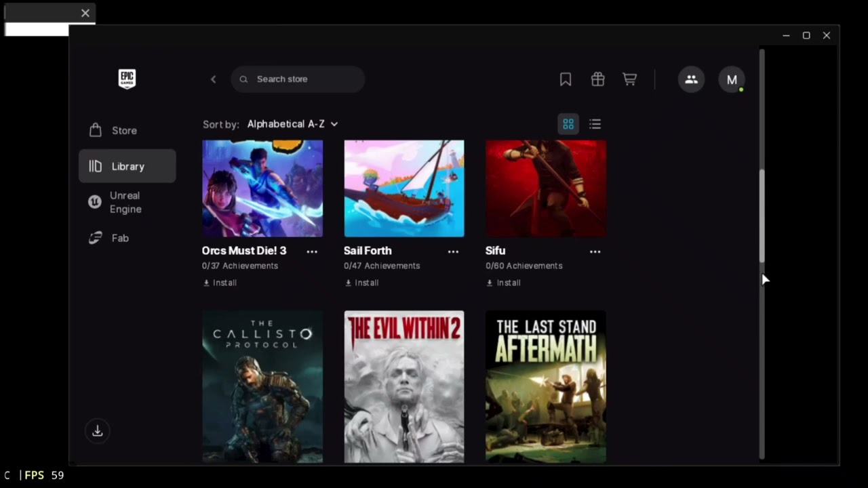This screenshot has height=488, width=868.
Task: Install Orcs Must Die! 3
Action: click(220, 283)
